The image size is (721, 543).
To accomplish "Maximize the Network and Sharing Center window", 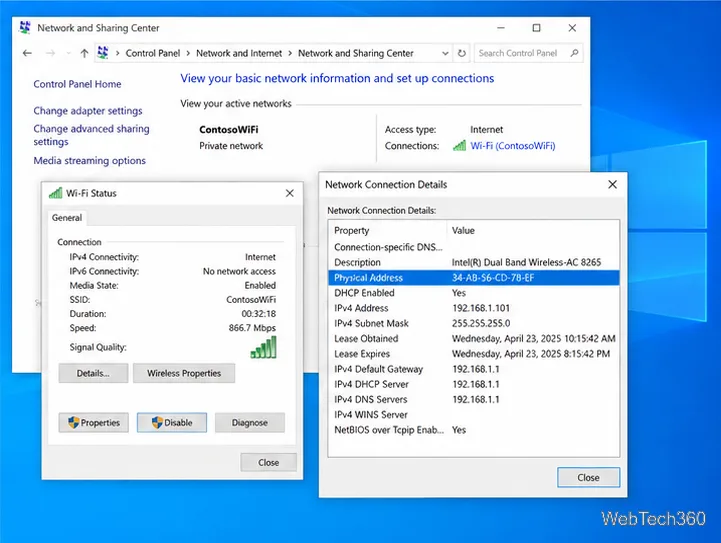I will pos(536,28).
